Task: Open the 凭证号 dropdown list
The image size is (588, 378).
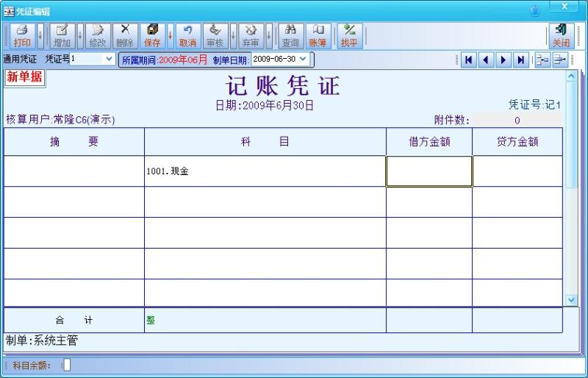Action: point(110,59)
